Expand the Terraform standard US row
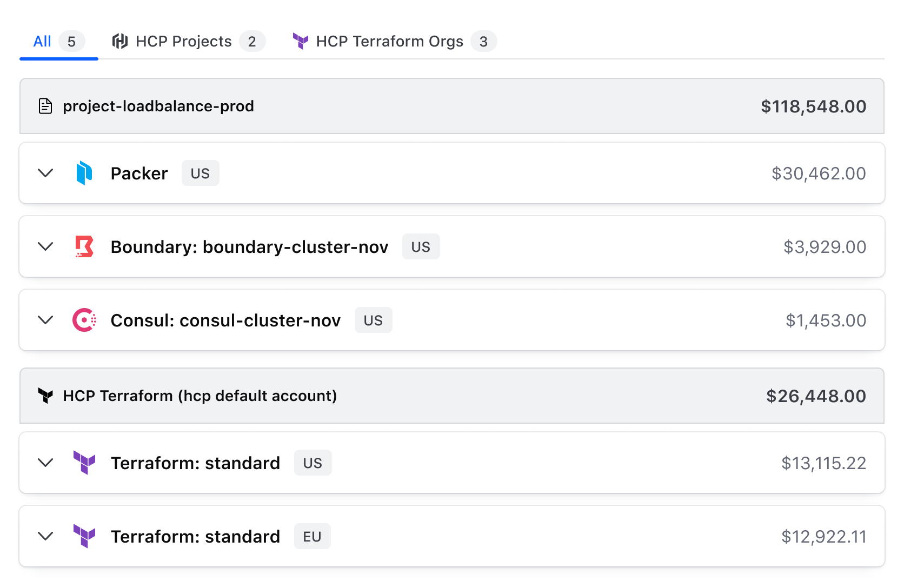904x588 pixels. click(x=46, y=463)
